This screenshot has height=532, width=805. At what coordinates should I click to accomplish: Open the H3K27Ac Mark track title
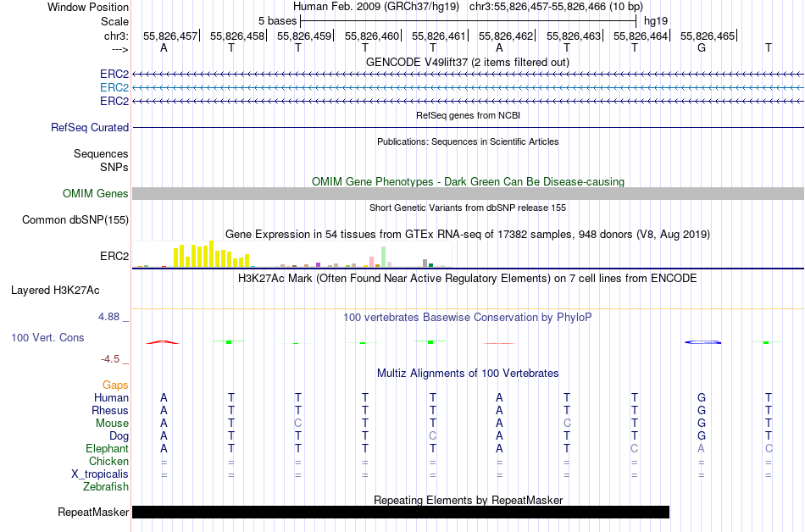pyautogui.click(x=468, y=279)
